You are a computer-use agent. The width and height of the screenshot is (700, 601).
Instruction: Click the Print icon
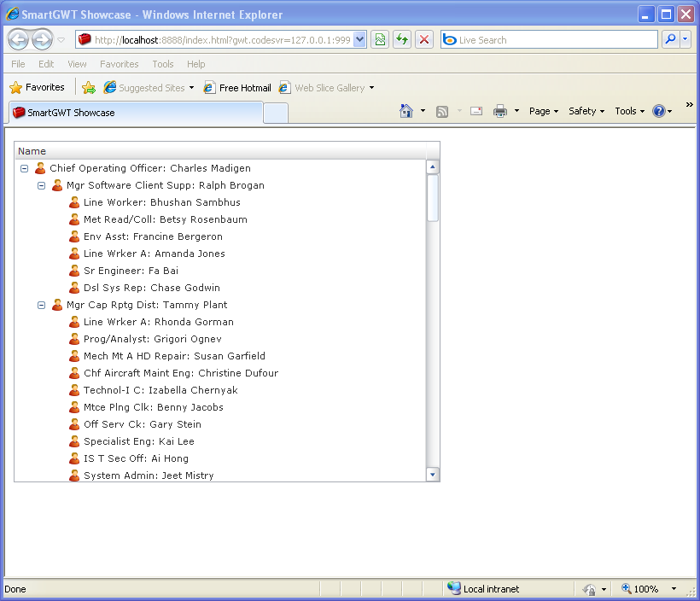click(x=500, y=111)
